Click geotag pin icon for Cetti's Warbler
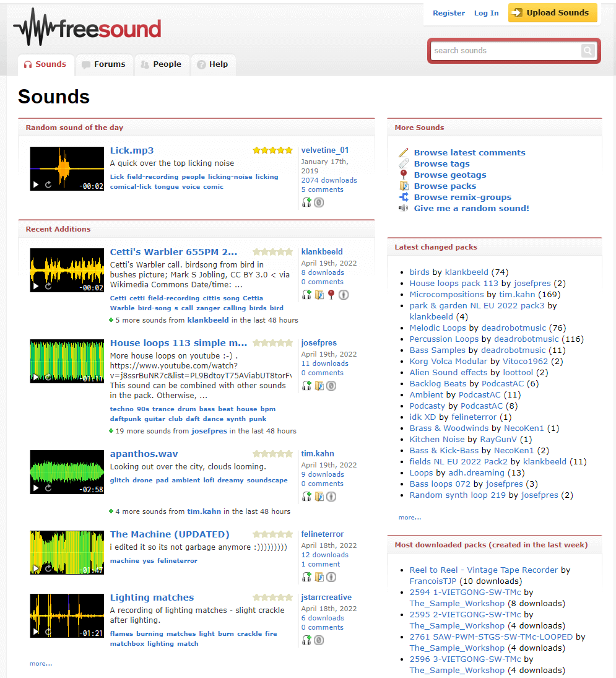The height and width of the screenshot is (678, 616). pyautogui.click(x=331, y=295)
